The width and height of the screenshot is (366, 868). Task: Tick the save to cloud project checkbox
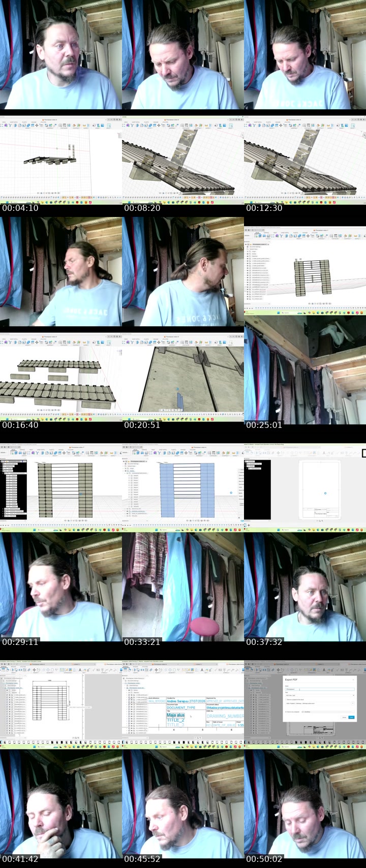click(x=286, y=699)
